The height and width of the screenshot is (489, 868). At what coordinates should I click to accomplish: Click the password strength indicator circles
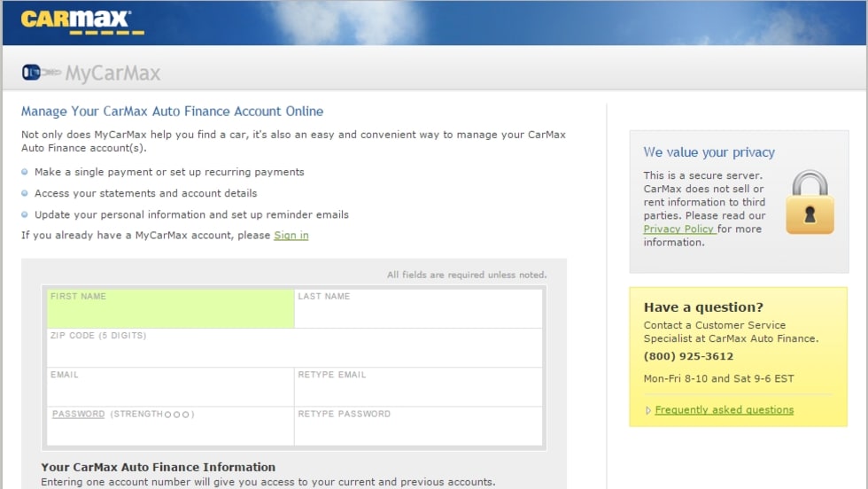[177, 415]
